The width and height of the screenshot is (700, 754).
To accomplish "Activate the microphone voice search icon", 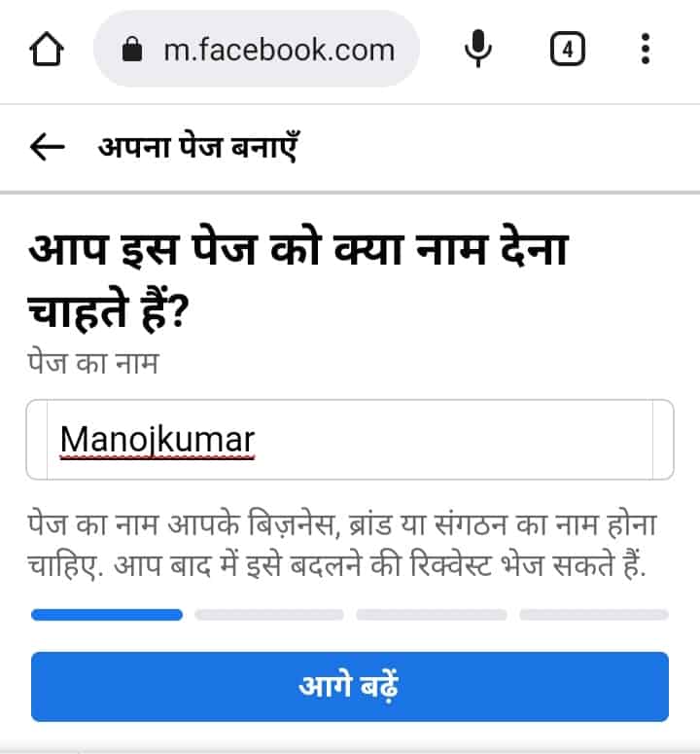I will (478, 49).
